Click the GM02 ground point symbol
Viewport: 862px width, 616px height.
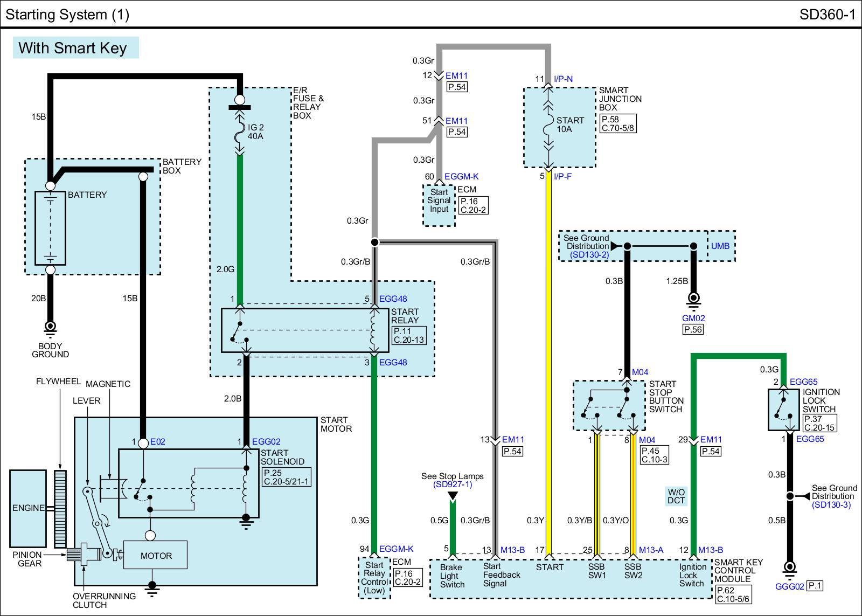[x=693, y=299]
